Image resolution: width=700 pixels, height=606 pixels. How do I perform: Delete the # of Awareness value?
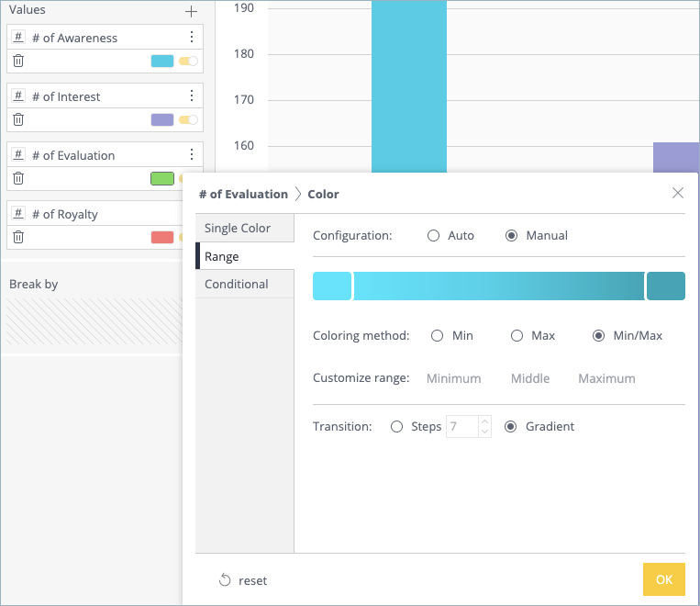18,62
